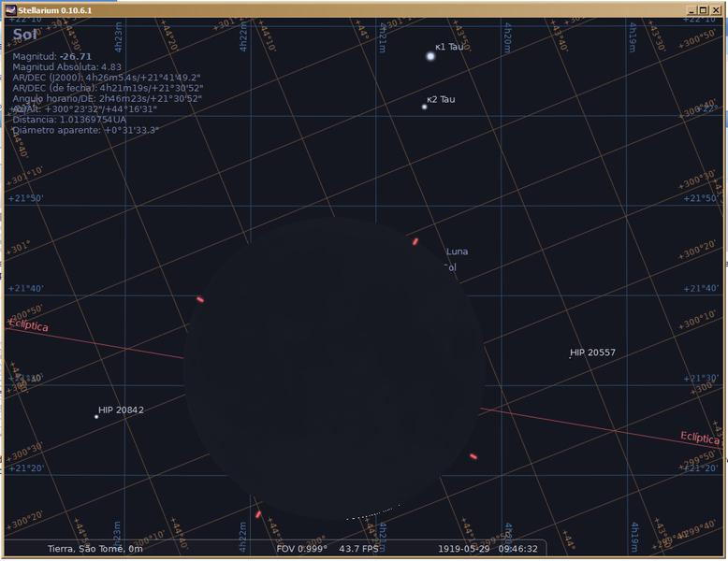728x561 pixels.
Task: Click the red marker nearest the Luna label
Action: (x=415, y=241)
